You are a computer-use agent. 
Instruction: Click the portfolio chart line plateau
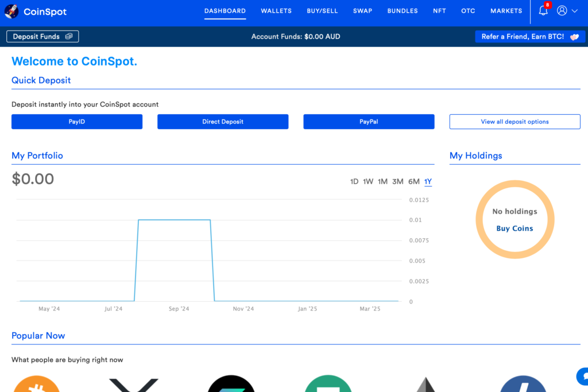[175, 220]
